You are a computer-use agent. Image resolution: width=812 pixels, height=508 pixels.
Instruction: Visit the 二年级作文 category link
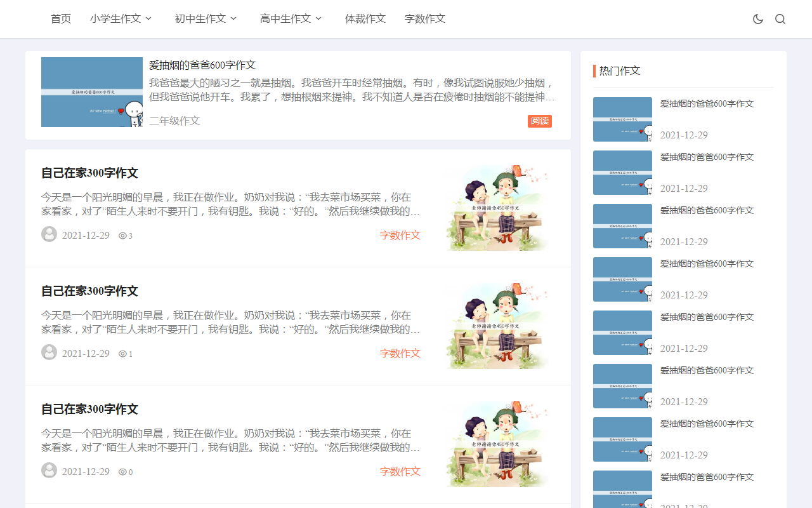(174, 121)
